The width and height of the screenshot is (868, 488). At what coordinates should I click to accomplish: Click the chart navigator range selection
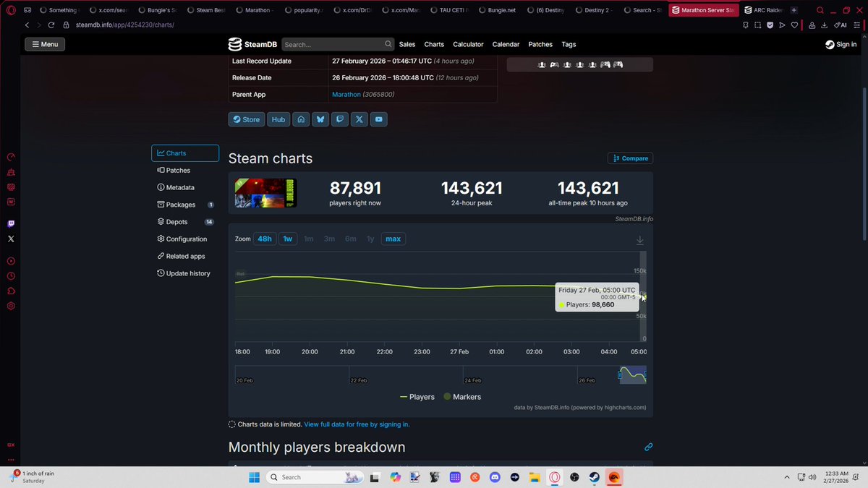633,375
